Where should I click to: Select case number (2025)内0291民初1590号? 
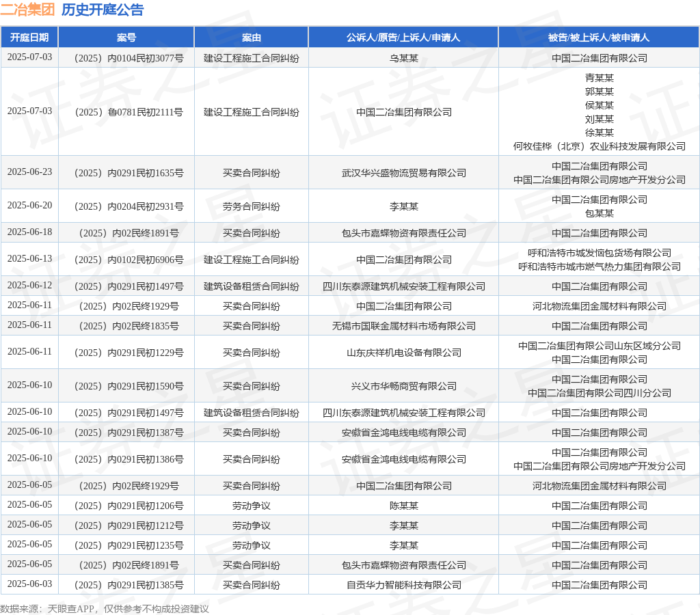click(129, 386)
